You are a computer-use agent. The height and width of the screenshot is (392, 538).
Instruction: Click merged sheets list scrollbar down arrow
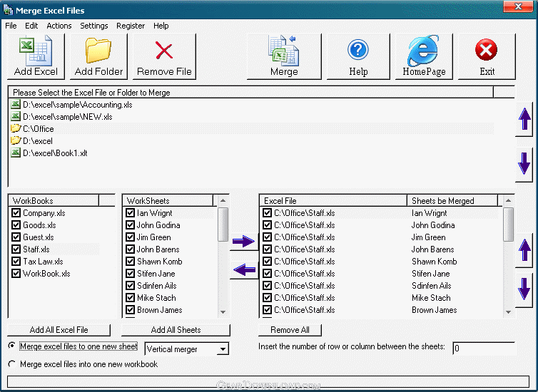point(509,312)
